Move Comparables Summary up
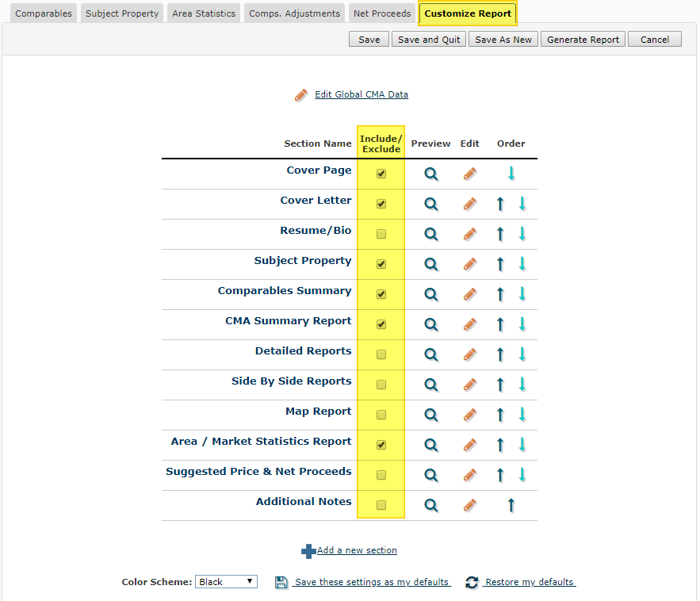Viewport: 700px width, 601px height. click(500, 294)
